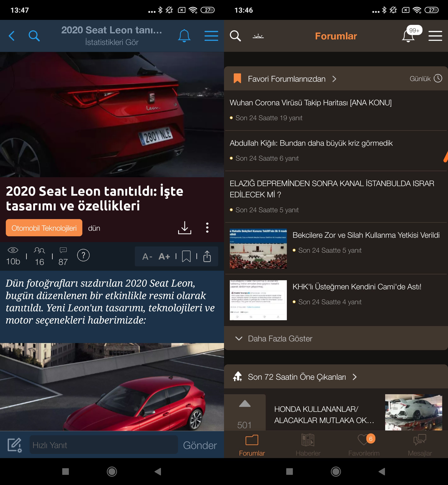Viewport: 448px width, 485px height.
Task: Expand Daha Fazla Göster
Action: pyautogui.click(x=336, y=338)
